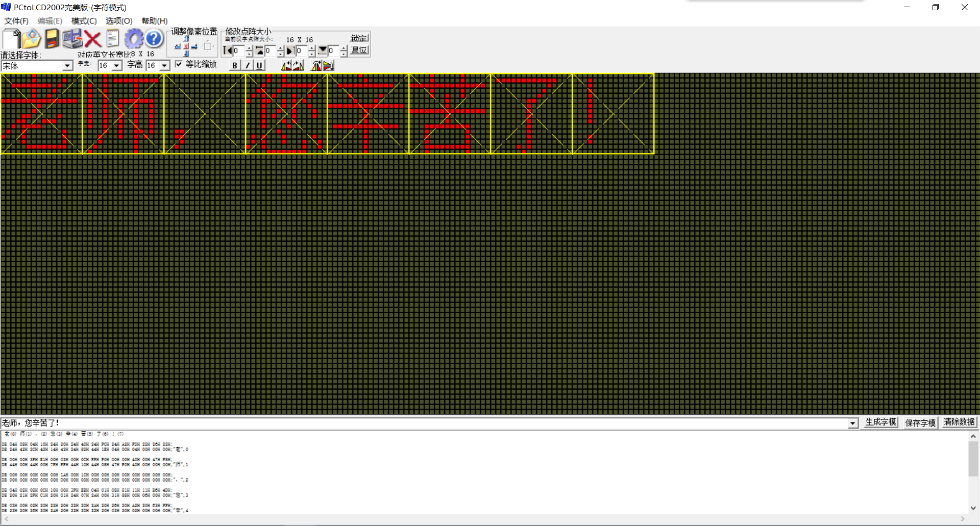Select the 您 character cell in the grid

pos(286,113)
